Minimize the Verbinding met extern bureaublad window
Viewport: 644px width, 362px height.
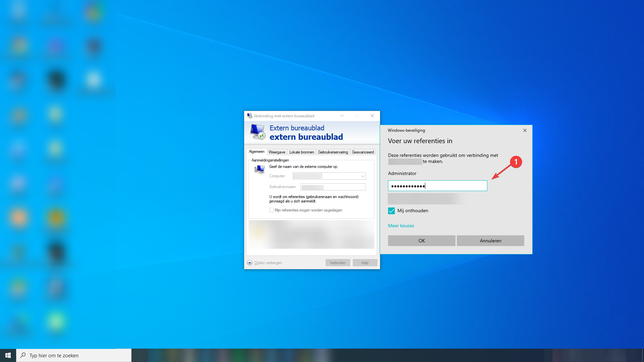pos(342,116)
